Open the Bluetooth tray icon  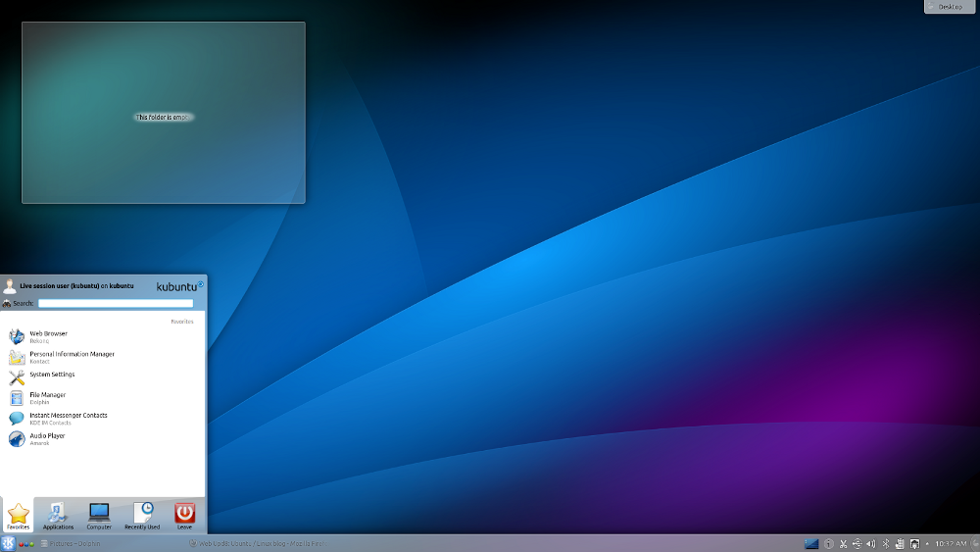885,544
